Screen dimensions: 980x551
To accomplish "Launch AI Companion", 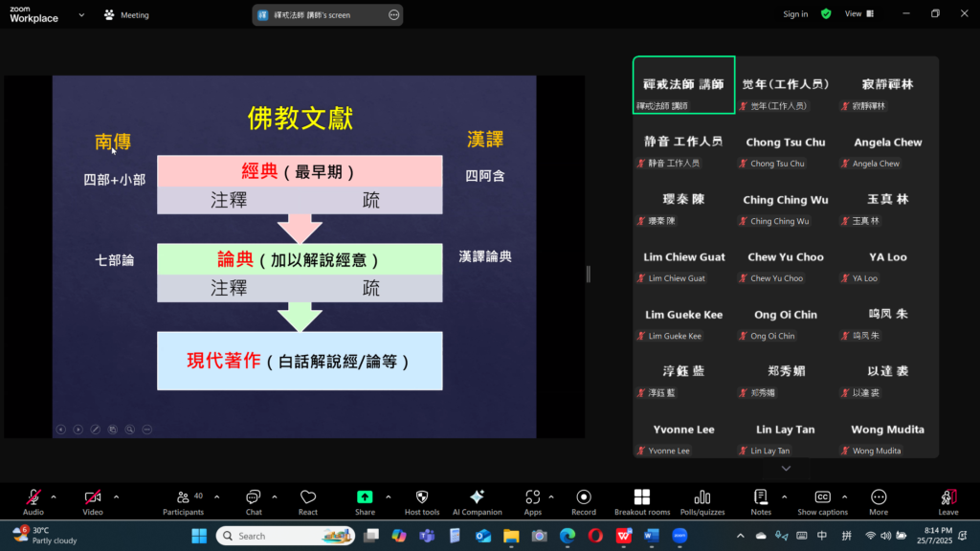I will point(477,501).
